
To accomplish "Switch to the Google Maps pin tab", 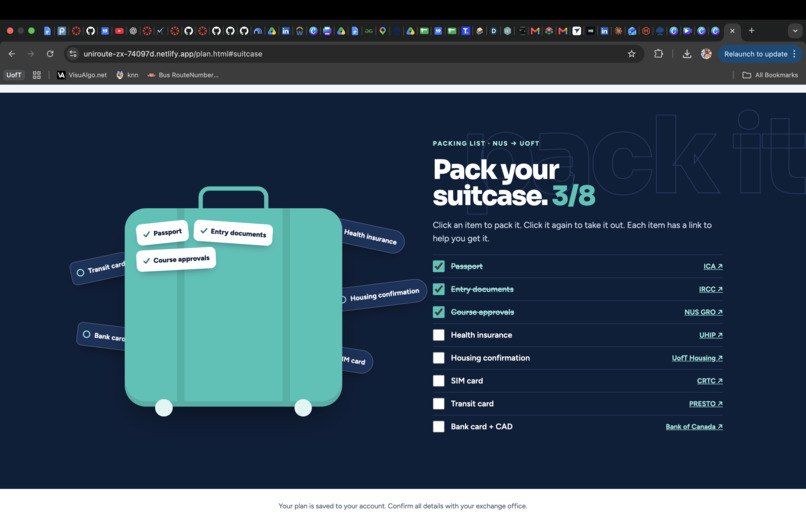I will 383,31.
